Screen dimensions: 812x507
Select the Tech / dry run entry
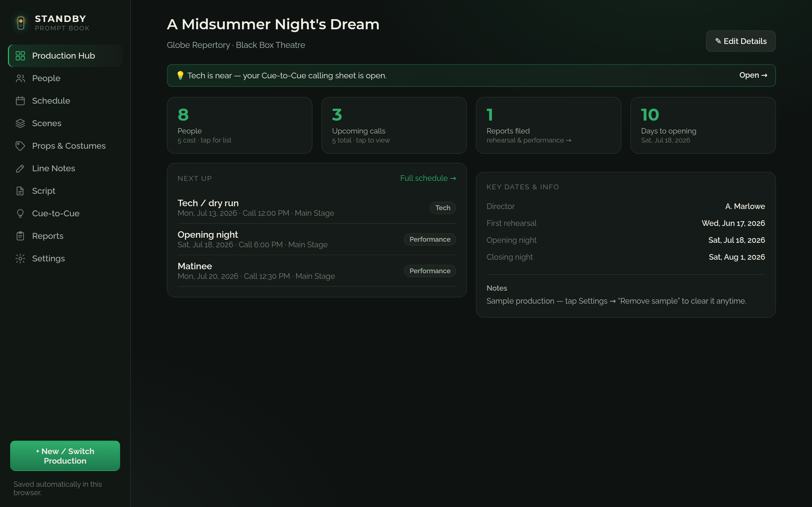point(317,208)
